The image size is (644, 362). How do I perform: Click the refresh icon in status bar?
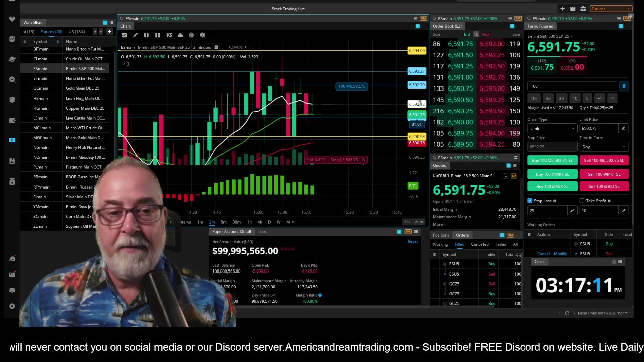pyautogui.click(x=567, y=313)
